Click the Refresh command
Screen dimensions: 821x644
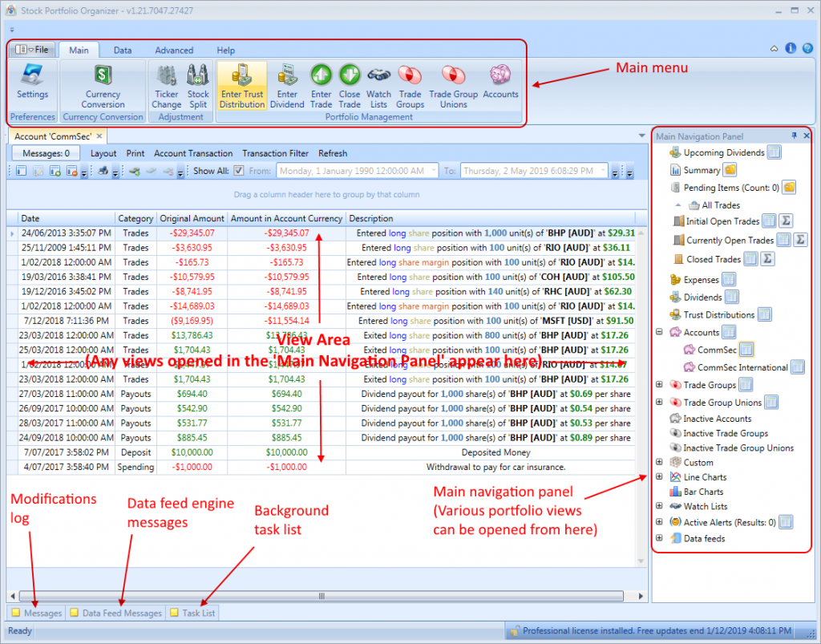point(333,153)
